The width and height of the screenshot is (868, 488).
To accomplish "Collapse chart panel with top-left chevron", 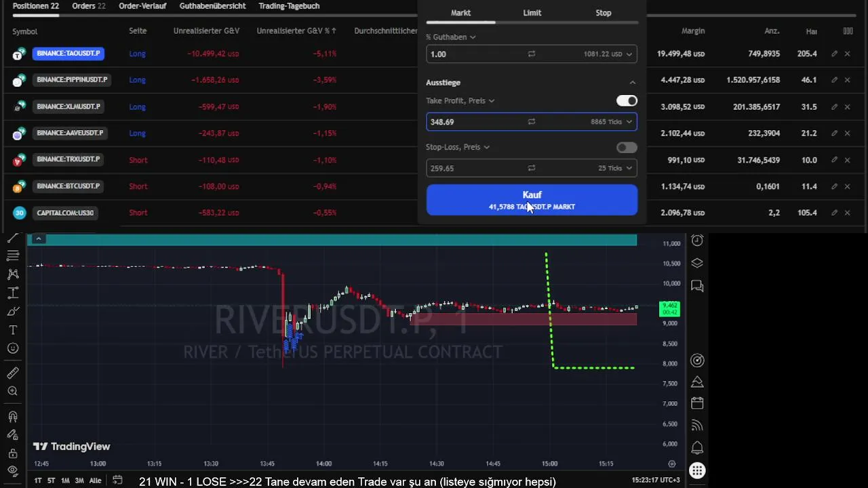I will tap(39, 239).
